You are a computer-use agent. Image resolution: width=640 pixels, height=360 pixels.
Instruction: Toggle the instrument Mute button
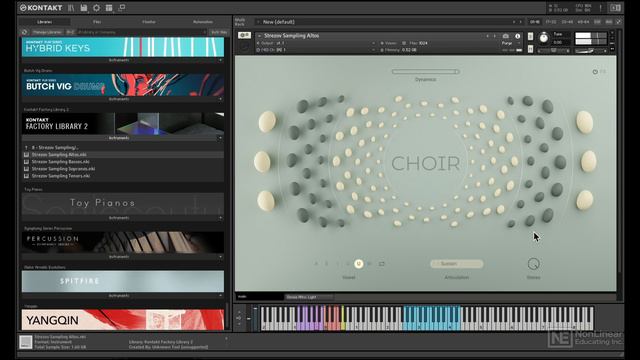[x=530, y=49]
